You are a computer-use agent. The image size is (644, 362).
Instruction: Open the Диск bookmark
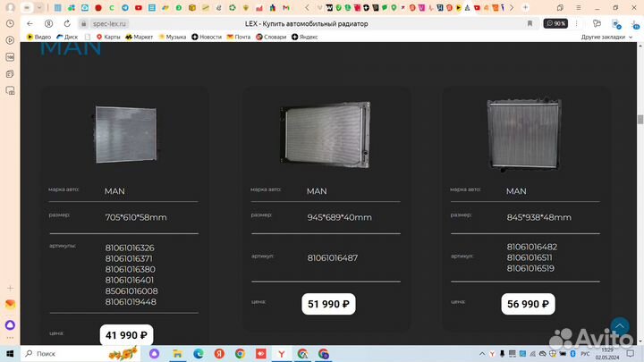tap(67, 37)
